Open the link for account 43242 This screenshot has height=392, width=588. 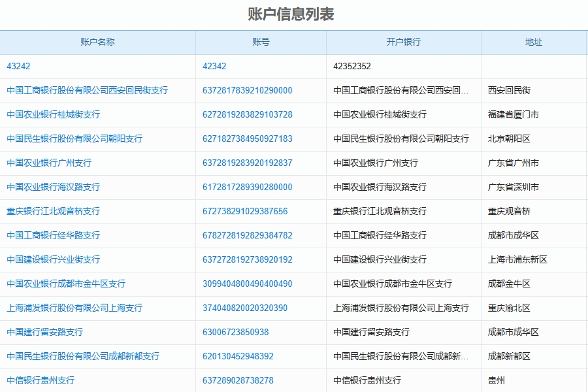15,66
